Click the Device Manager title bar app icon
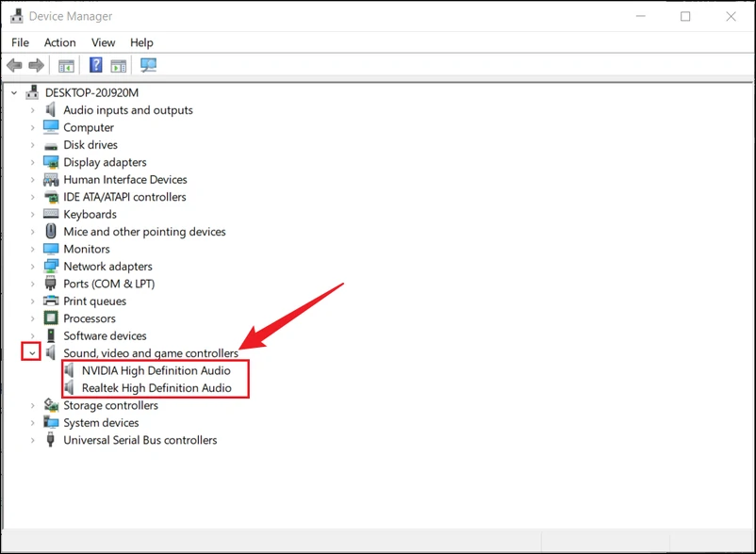Image resolution: width=756 pixels, height=554 pixels. coord(16,16)
